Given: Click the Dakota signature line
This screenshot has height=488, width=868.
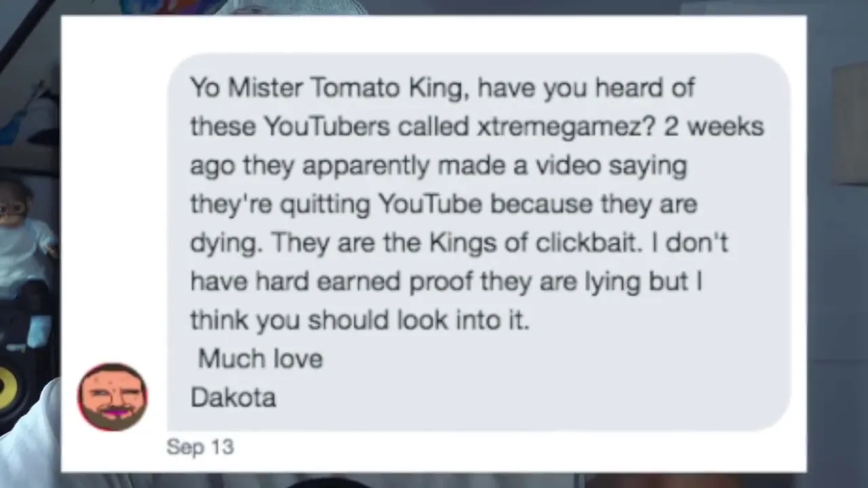Looking at the screenshot, I should (233, 397).
